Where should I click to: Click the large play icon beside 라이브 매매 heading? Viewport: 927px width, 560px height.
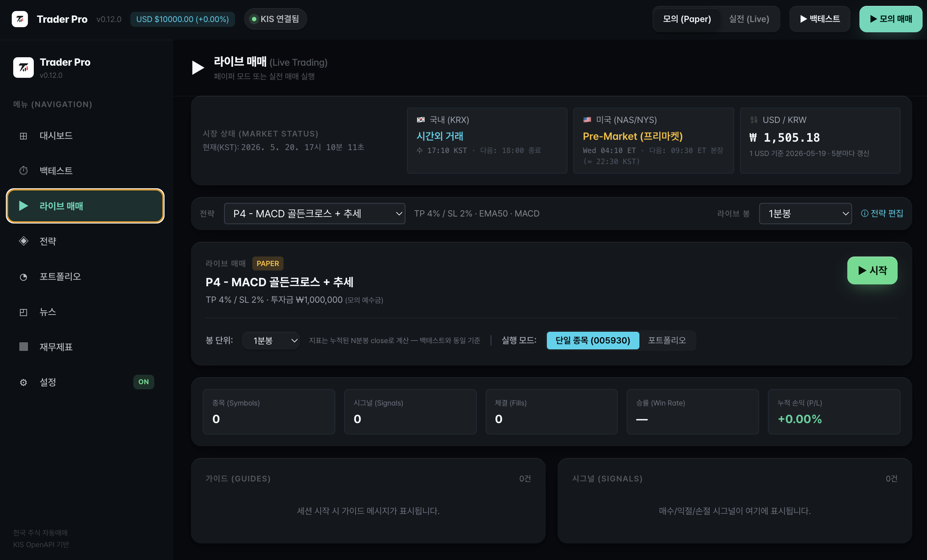[x=198, y=68]
